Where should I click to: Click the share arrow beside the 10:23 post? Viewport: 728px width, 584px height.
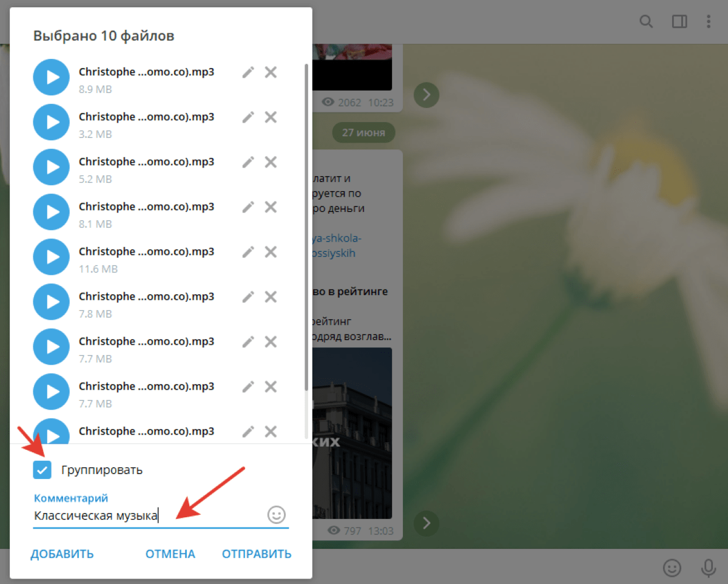pos(426,94)
